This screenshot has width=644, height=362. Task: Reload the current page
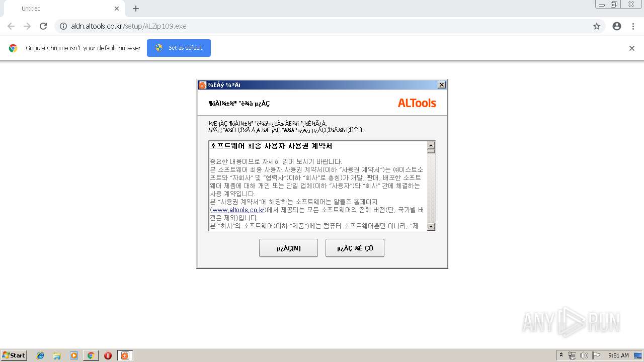[43, 26]
